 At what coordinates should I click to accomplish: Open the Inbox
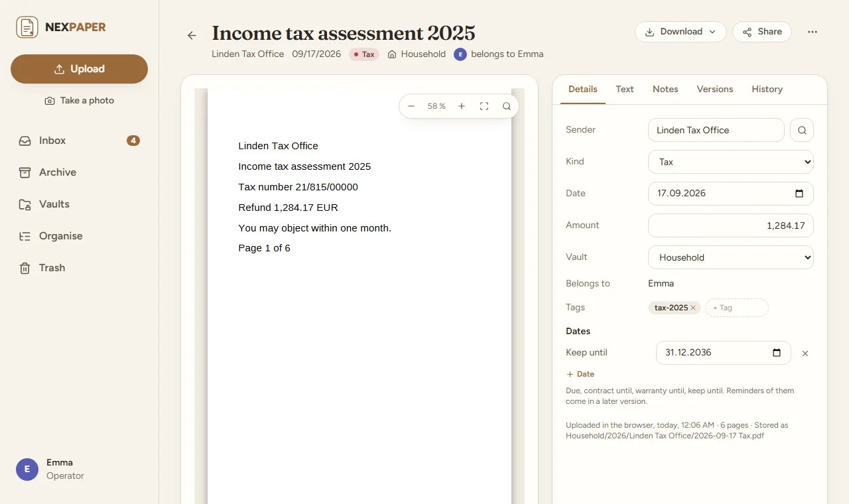[x=79, y=141]
